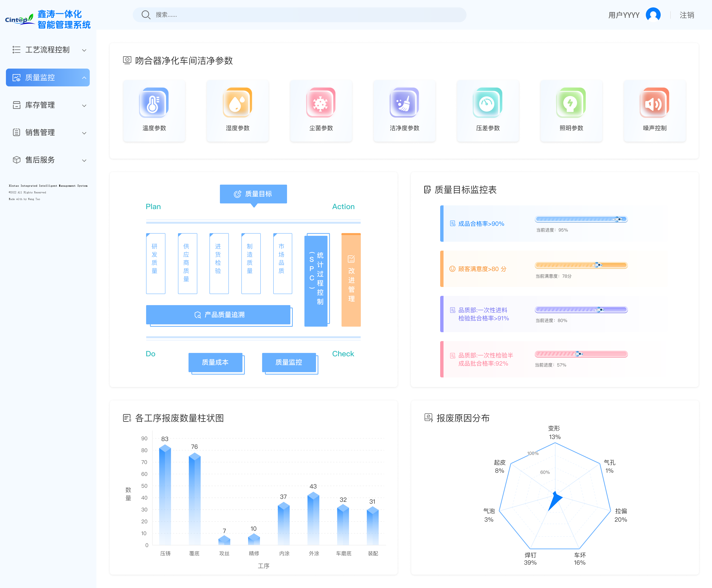Open the pressure difference gauge icon (压差参数)
This screenshot has height=588, width=712.
(x=487, y=103)
